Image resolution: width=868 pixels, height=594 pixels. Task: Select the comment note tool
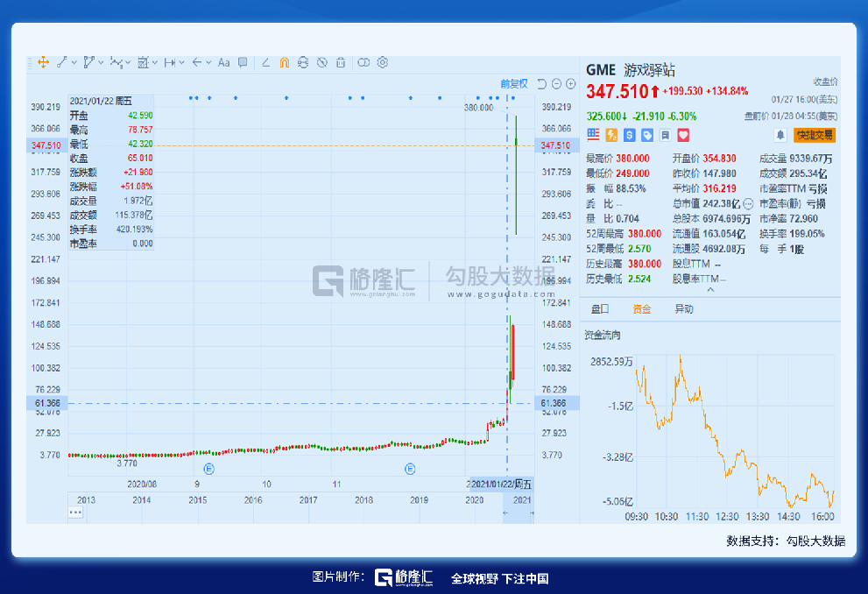point(243,62)
